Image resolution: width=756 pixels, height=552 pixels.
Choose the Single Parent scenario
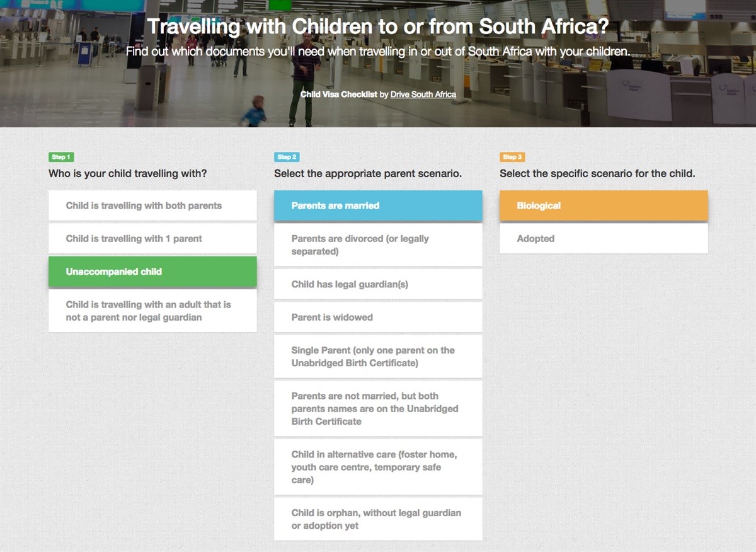(378, 357)
